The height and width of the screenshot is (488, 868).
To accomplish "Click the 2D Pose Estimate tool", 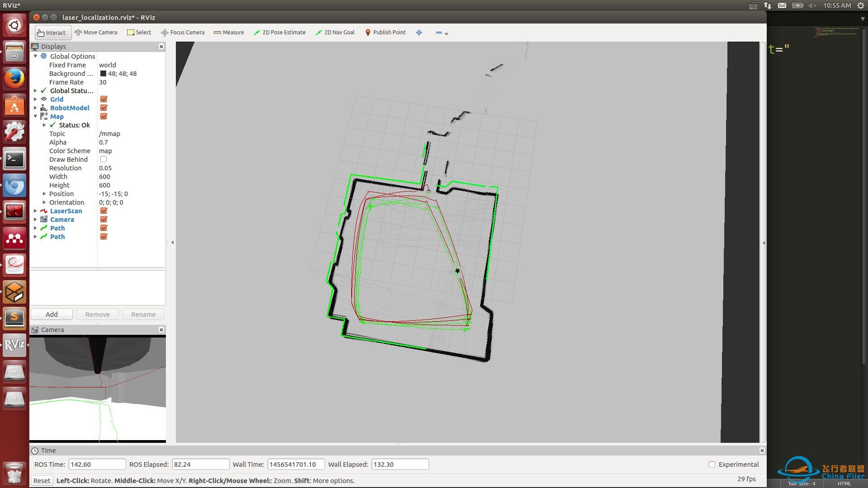I will [280, 32].
